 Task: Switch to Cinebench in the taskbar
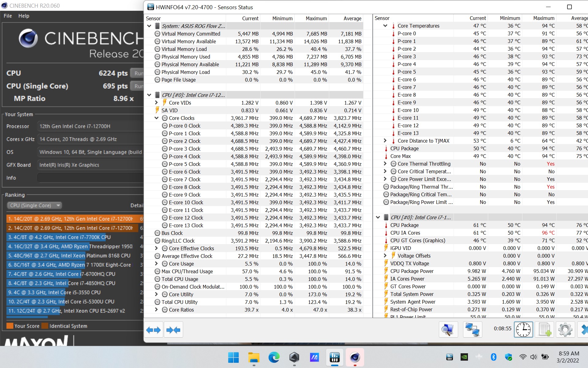pos(355,357)
